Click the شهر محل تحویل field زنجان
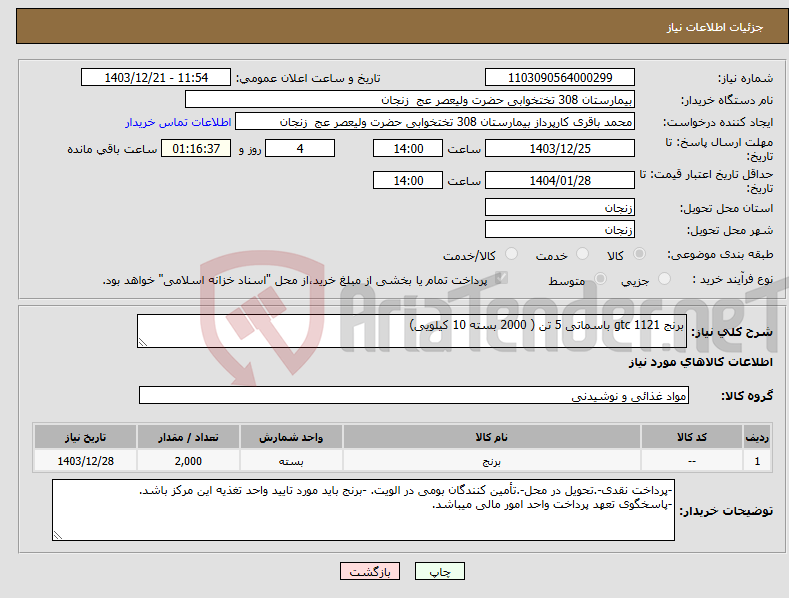 point(560,230)
